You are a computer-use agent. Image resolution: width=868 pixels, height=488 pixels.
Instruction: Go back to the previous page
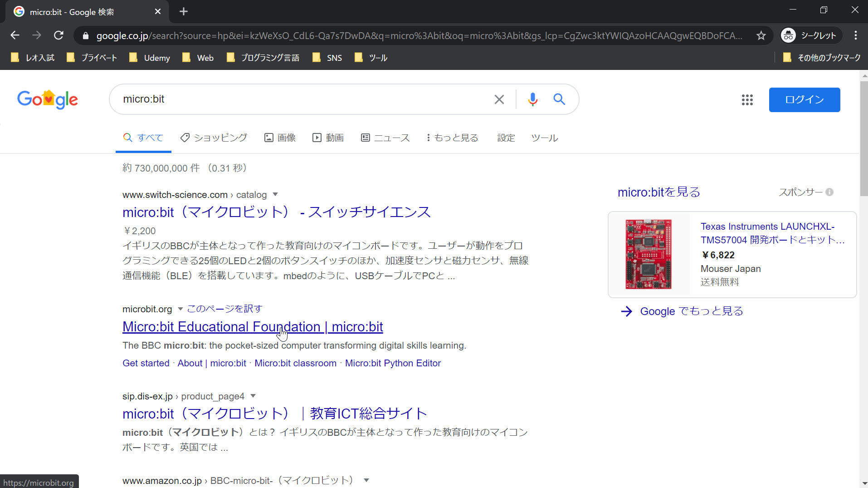click(x=15, y=35)
